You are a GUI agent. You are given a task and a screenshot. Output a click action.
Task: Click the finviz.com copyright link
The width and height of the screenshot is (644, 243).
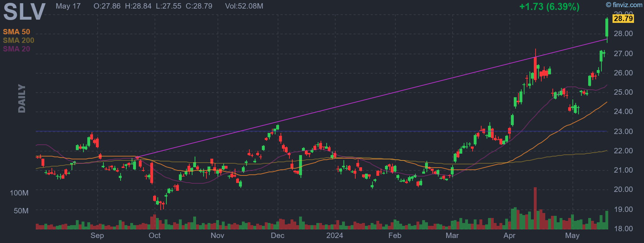(624, 5)
